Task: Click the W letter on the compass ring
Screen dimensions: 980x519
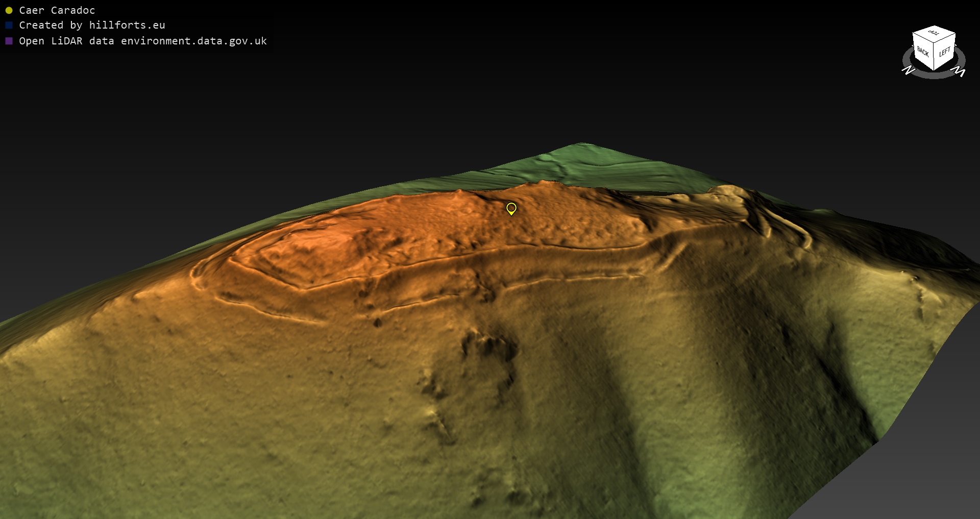Action: (x=960, y=72)
